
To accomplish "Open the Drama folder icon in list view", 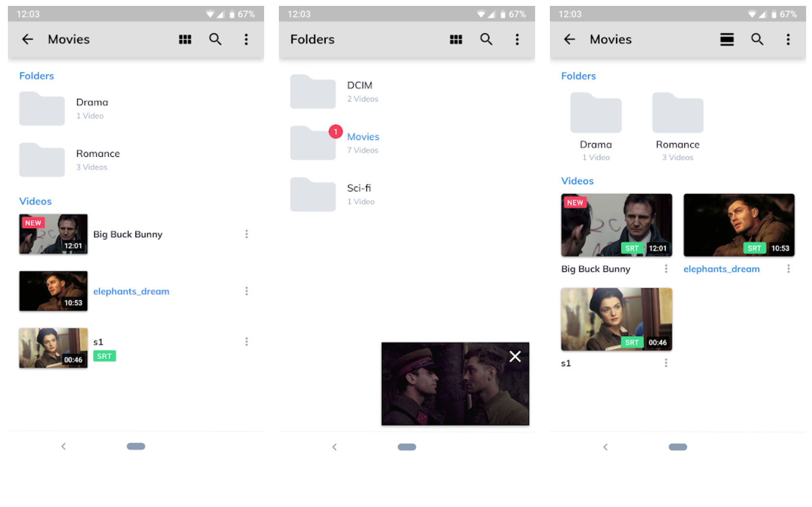I will click(x=42, y=109).
